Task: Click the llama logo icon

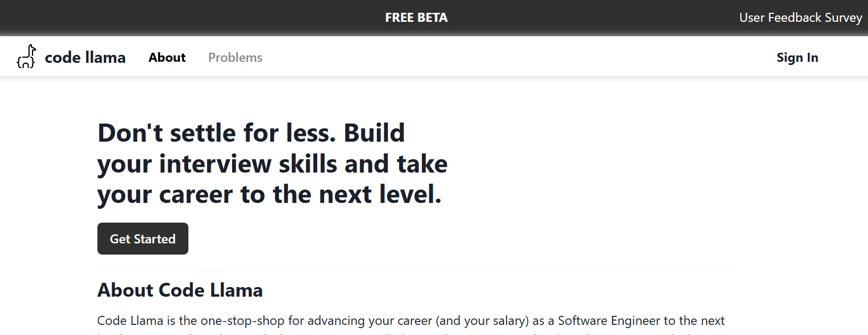Action: [x=26, y=56]
